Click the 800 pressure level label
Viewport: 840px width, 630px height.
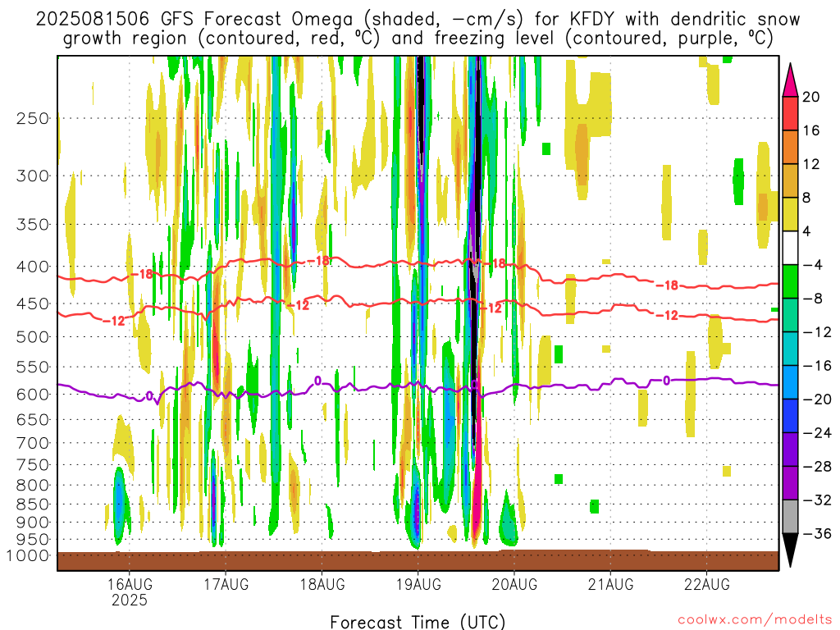(33, 486)
